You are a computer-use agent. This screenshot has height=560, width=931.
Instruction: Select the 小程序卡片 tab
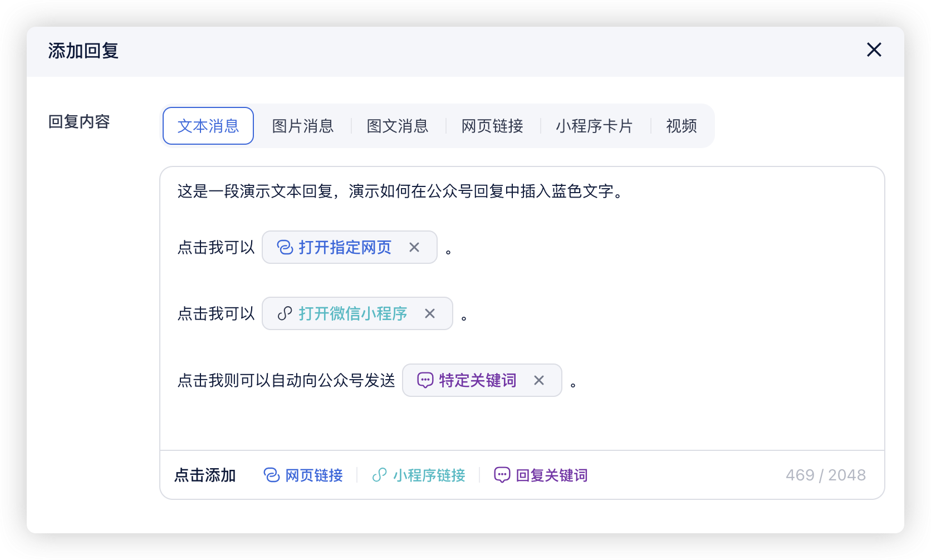594,126
